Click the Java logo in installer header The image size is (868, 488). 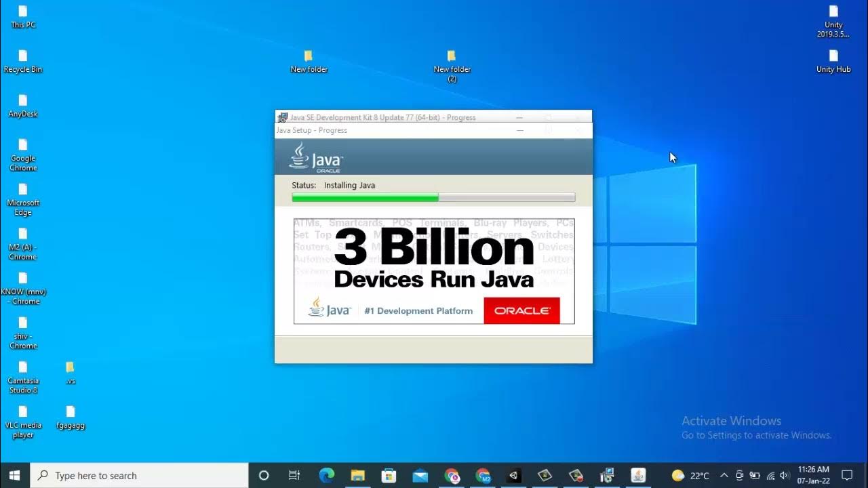[x=315, y=157]
